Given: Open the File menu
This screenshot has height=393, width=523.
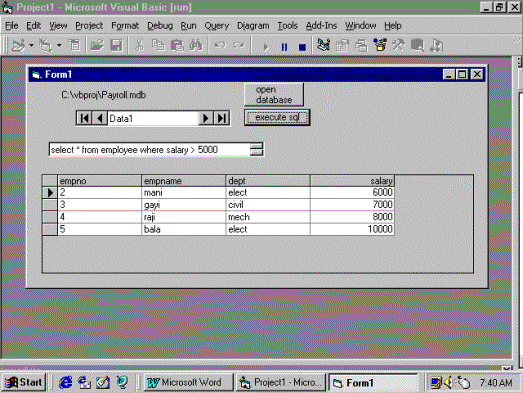Looking at the screenshot, I should pyautogui.click(x=12, y=26).
